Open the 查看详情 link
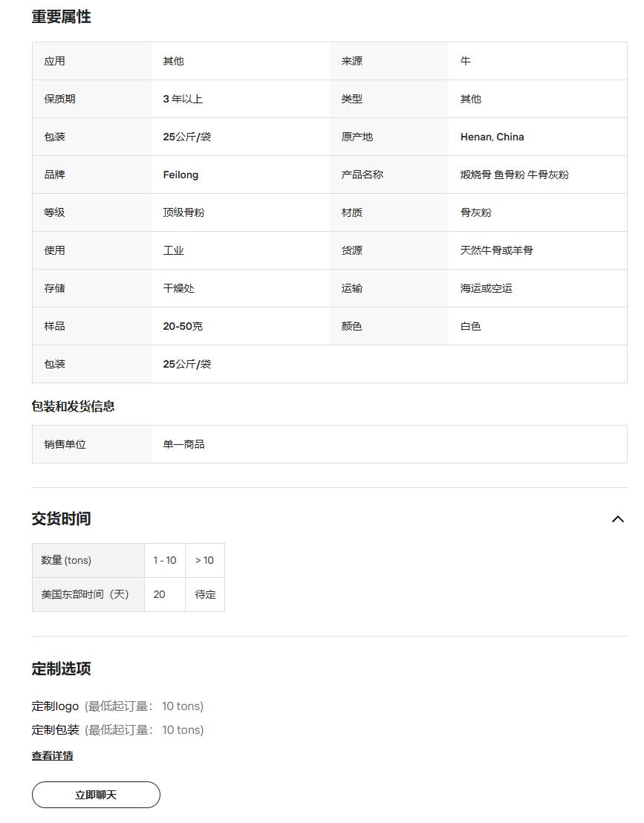The image size is (644, 823). [52, 756]
